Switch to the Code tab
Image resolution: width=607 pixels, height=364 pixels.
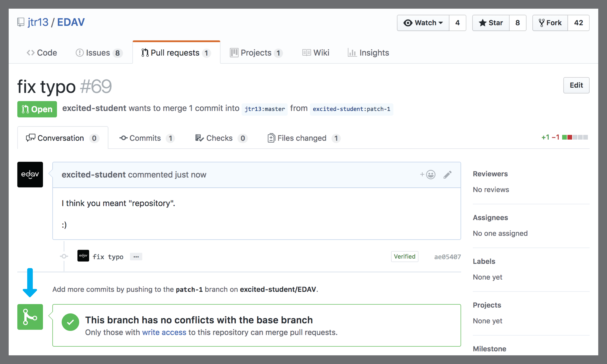42,53
